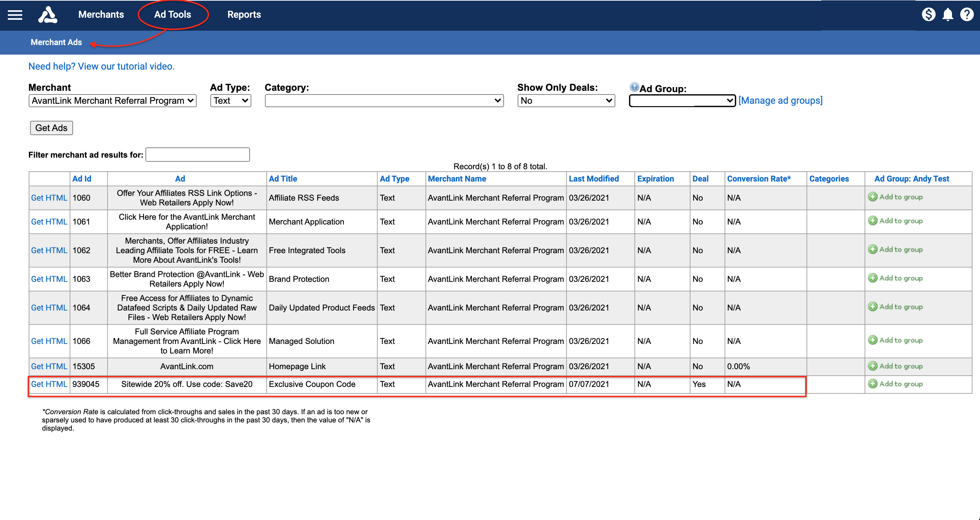
Task: Click the Get Ads button
Action: point(51,128)
